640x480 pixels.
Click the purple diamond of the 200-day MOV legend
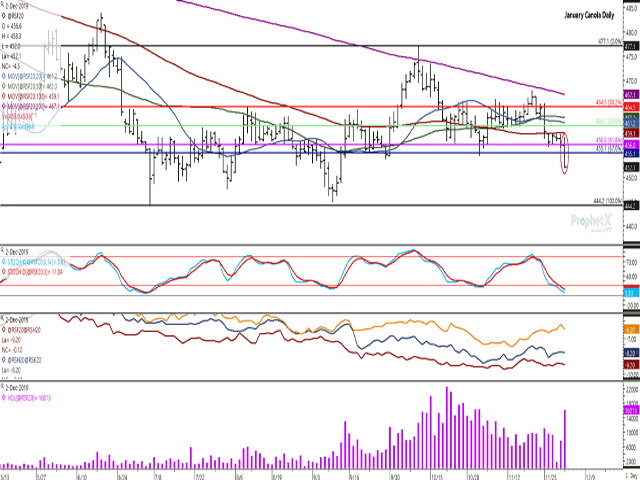(x=3, y=106)
